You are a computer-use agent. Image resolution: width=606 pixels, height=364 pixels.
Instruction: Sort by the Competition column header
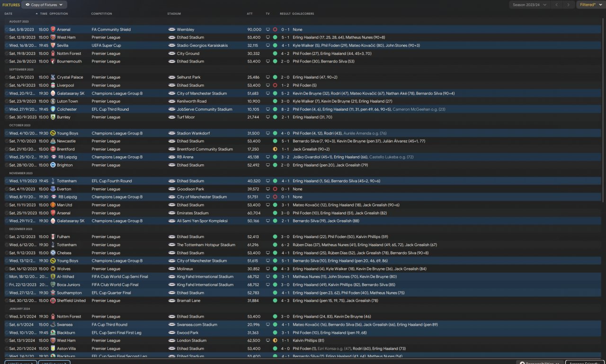tap(101, 14)
